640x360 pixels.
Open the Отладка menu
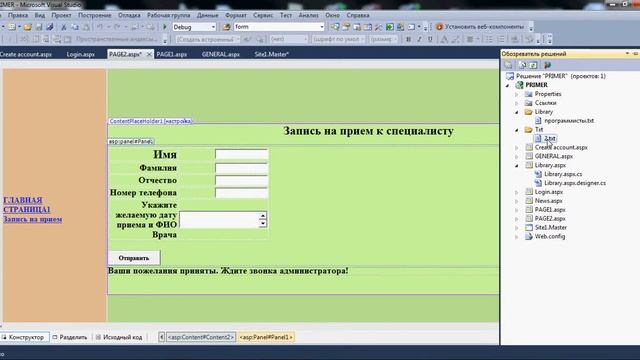pos(129,15)
